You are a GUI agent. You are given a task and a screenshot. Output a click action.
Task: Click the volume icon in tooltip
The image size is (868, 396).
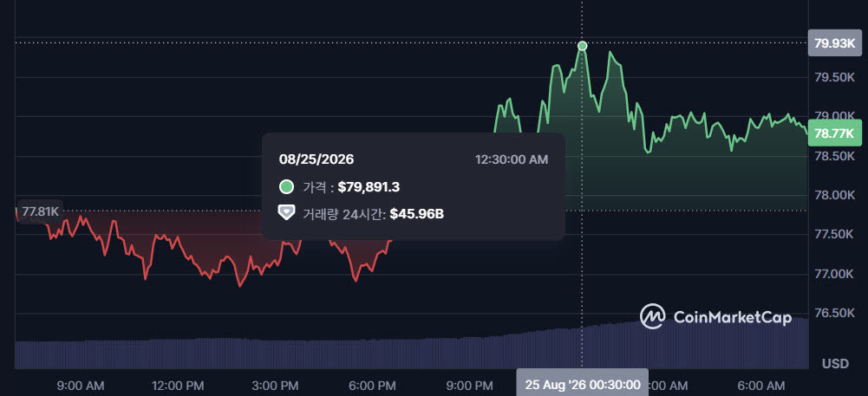click(286, 213)
